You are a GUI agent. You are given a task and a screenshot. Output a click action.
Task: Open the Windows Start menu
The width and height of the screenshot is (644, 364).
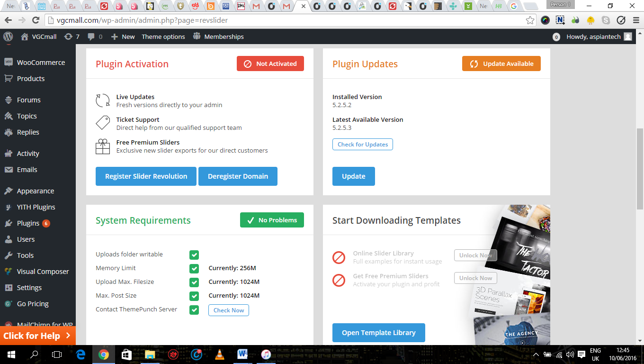pos(11,354)
